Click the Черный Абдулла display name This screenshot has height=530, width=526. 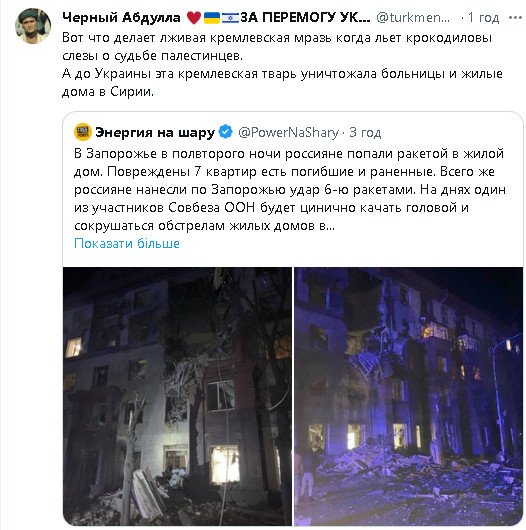[x=121, y=17]
